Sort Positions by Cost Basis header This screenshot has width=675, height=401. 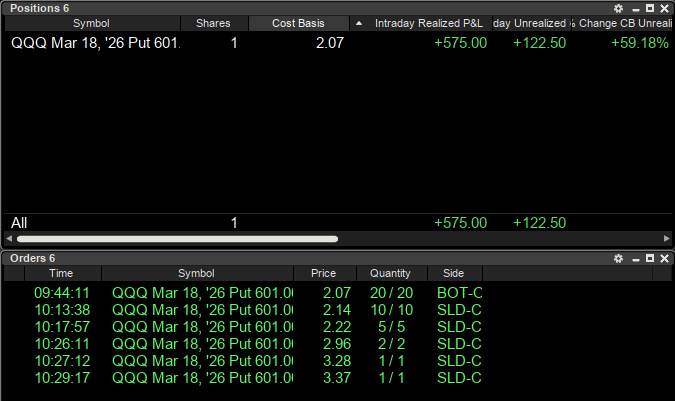click(298, 23)
